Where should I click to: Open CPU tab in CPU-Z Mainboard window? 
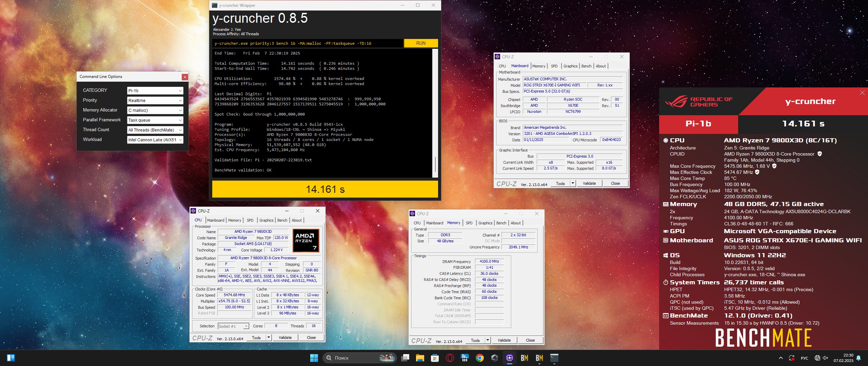point(502,66)
